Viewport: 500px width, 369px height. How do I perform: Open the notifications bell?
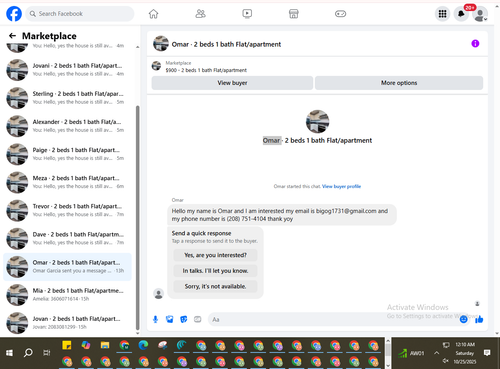coord(461,14)
